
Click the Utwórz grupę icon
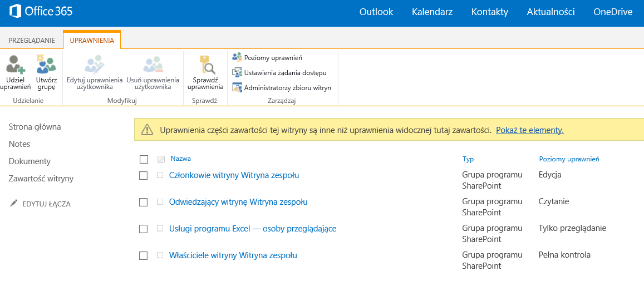tap(46, 63)
